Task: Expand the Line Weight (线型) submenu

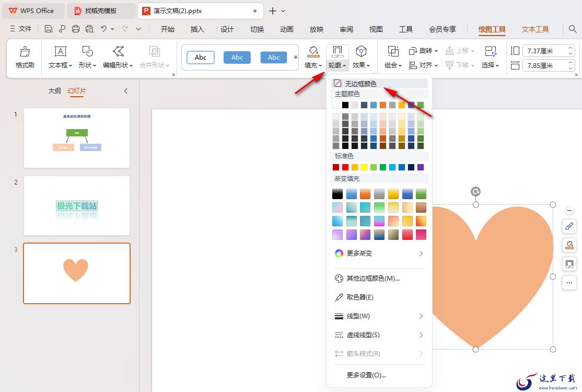Action: pos(379,316)
